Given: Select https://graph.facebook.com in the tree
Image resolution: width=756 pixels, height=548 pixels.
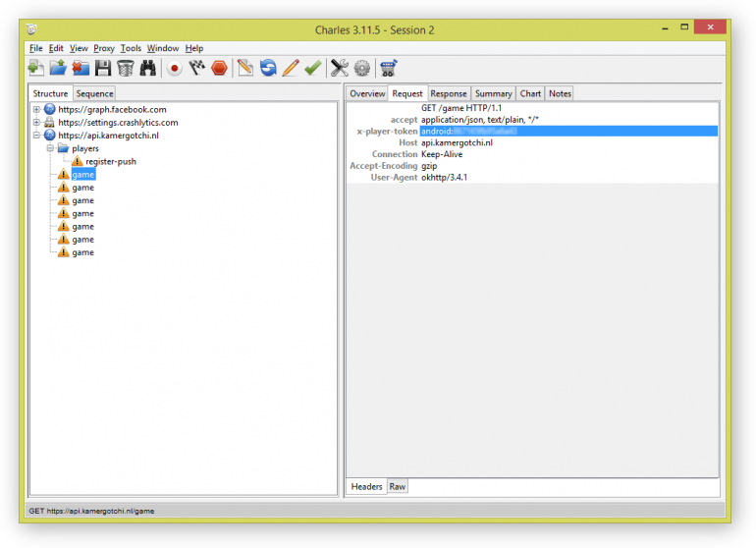Looking at the screenshot, I should click(x=112, y=110).
